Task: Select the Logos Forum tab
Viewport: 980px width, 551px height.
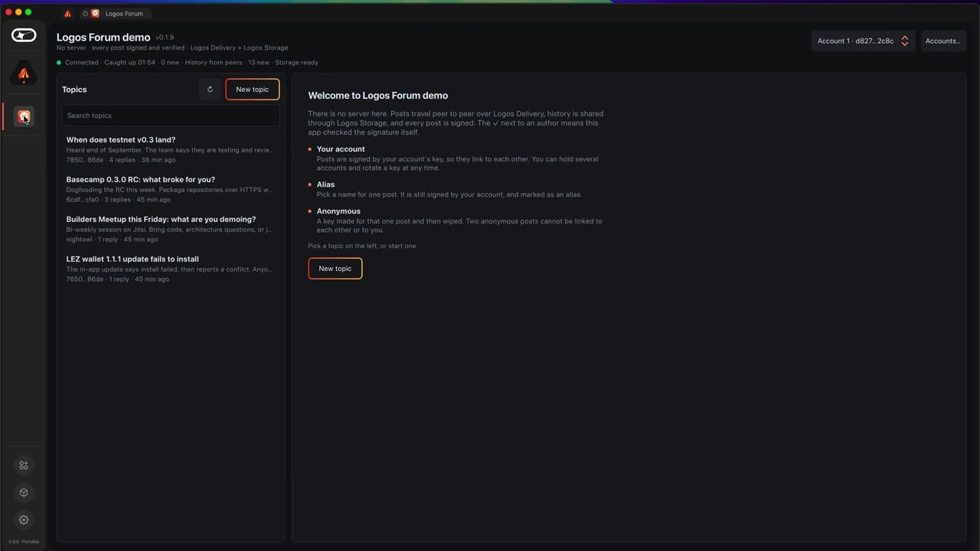Action: [116, 14]
